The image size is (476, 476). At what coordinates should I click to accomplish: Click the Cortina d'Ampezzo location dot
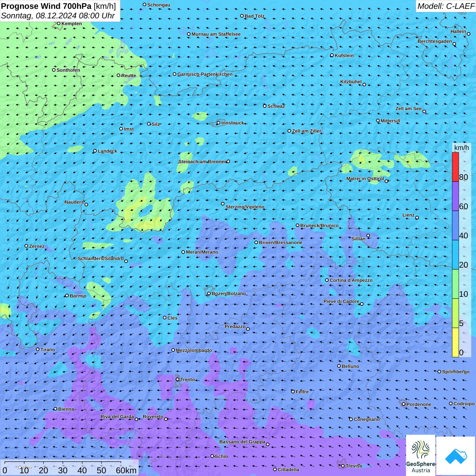coord(327,280)
